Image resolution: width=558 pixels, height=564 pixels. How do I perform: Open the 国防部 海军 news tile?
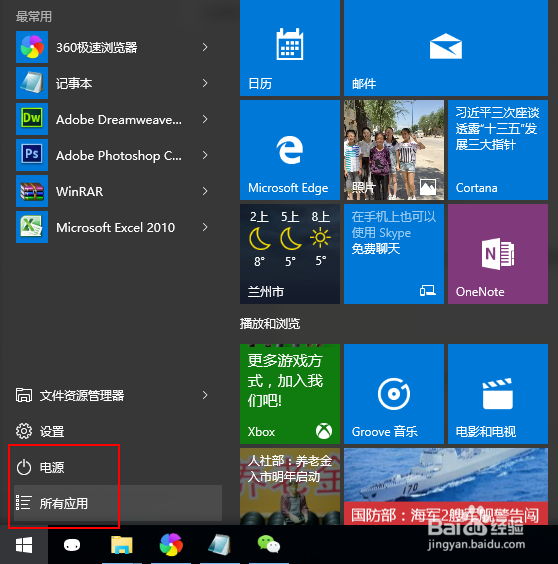click(x=446, y=486)
